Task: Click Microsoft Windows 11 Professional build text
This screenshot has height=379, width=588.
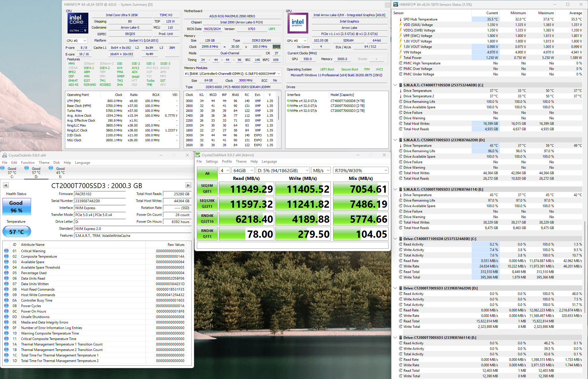Action: pyautogui.click(x=336, y=75)
